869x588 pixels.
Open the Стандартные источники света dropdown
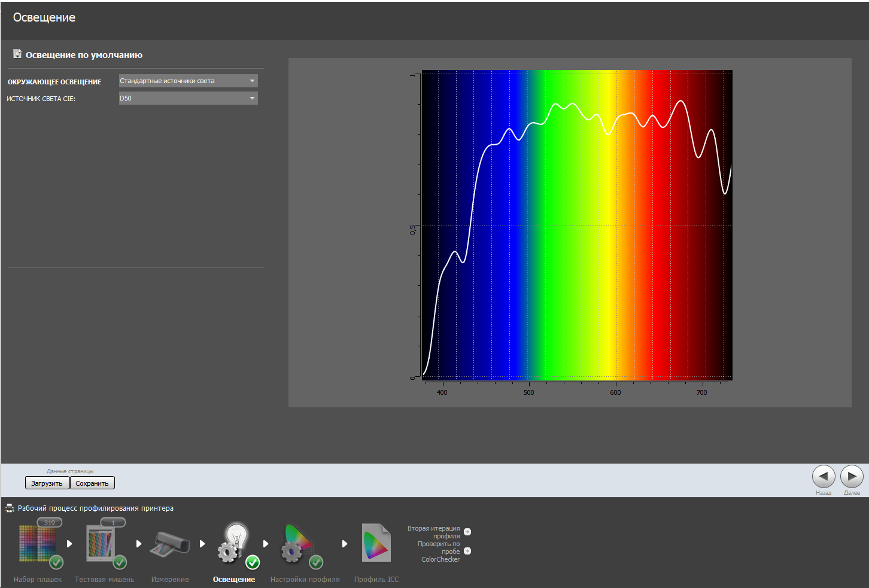point(189,81)
